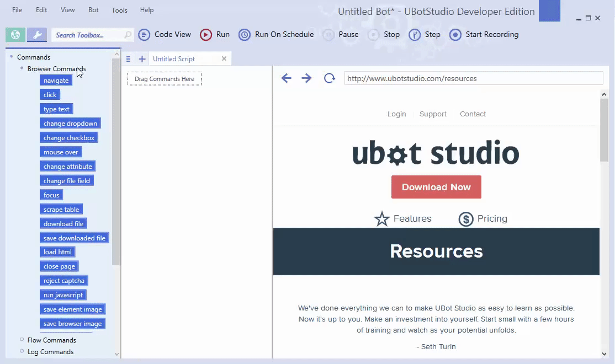Image resolution: width=615 pixels, height=364 pixels.
Task: Open the Bot menu
Action: 93,10
